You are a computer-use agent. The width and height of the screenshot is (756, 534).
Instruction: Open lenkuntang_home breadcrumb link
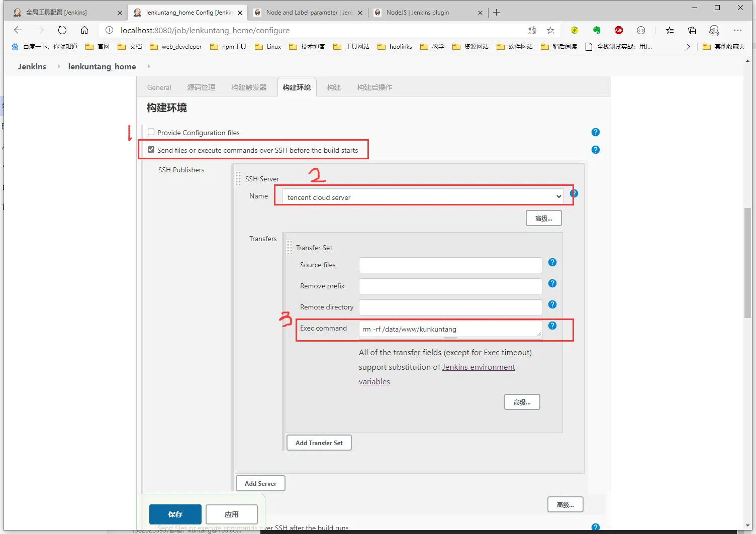click(x=102, y=66)
